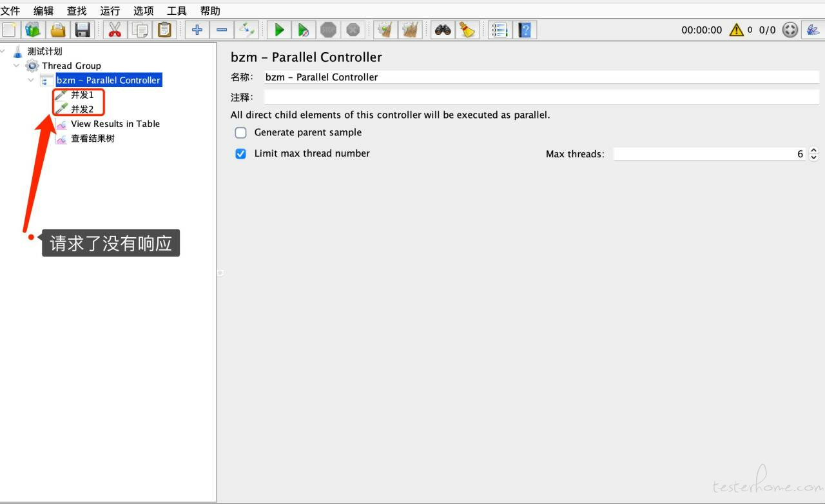This screenshot has width=825, height=504.
Task: Shut down the test with X circle icon
Action: (353, 30)
